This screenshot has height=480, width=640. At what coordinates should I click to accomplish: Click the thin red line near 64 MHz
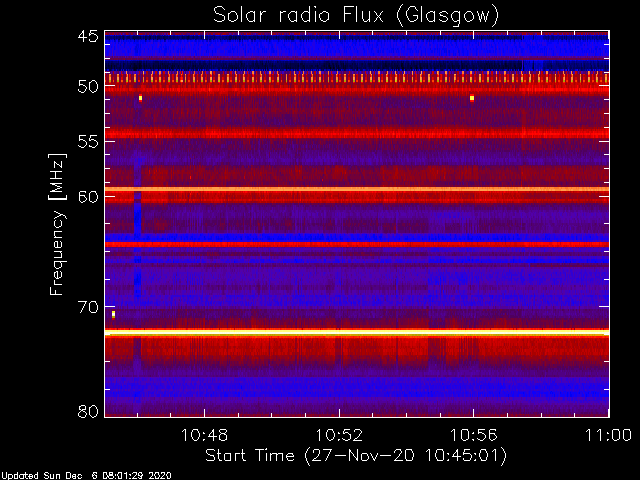(357, 244)
